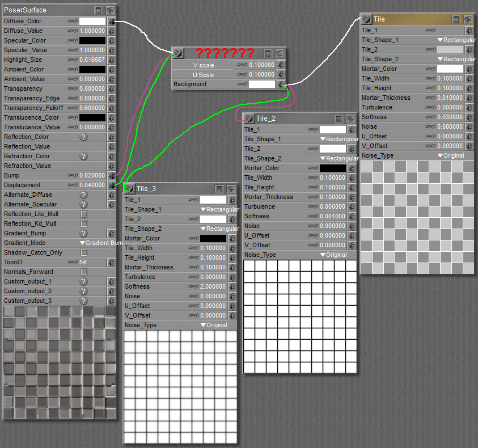Open Tile_Shape_2 dropdown in Tile node
Viewport: 478px width, 448px height.
click(x=456, y=59)
